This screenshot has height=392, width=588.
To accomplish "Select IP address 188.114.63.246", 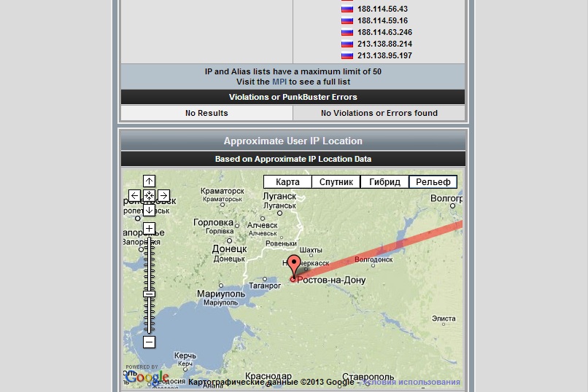I will [x=384, y=32].
